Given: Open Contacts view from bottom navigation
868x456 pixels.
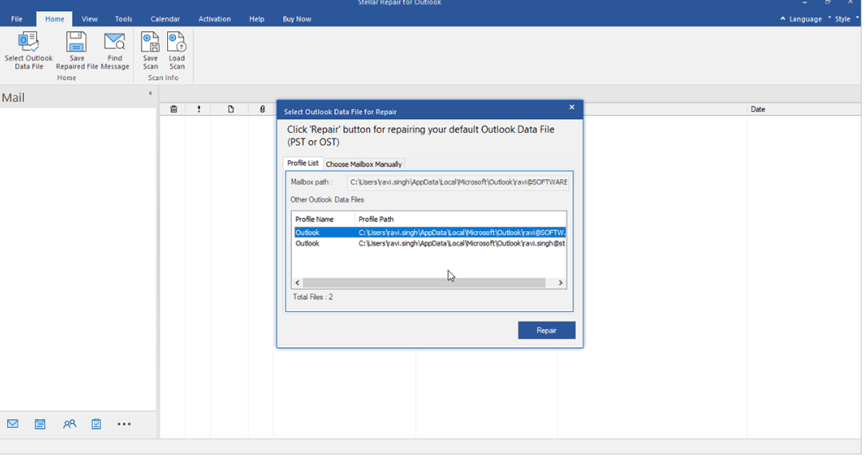Looking at the screenshot, I should tap(70, 424).
